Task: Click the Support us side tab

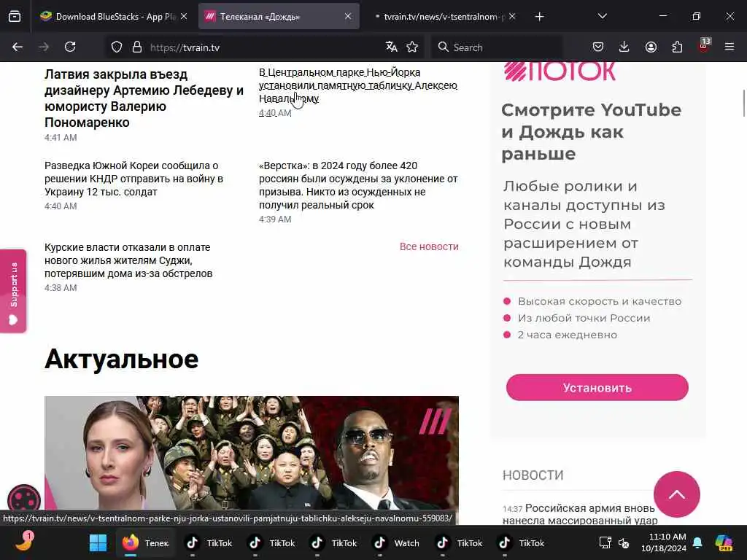Action: [13, 291]
